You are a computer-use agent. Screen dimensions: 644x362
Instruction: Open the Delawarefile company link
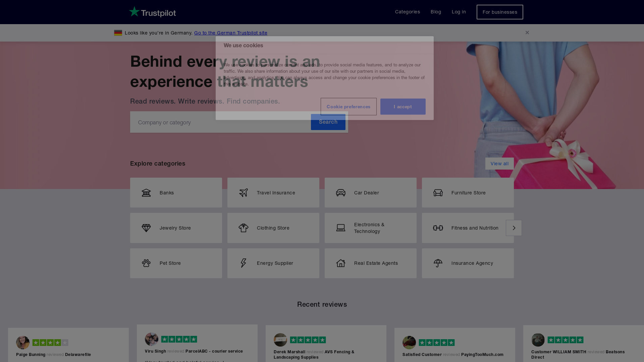(x=78, y=355)
